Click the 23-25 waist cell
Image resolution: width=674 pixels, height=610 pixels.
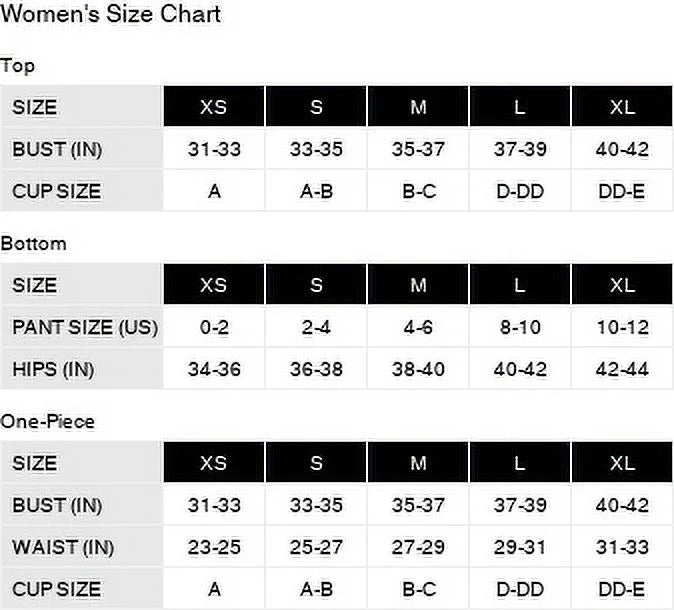coord(214,547)
